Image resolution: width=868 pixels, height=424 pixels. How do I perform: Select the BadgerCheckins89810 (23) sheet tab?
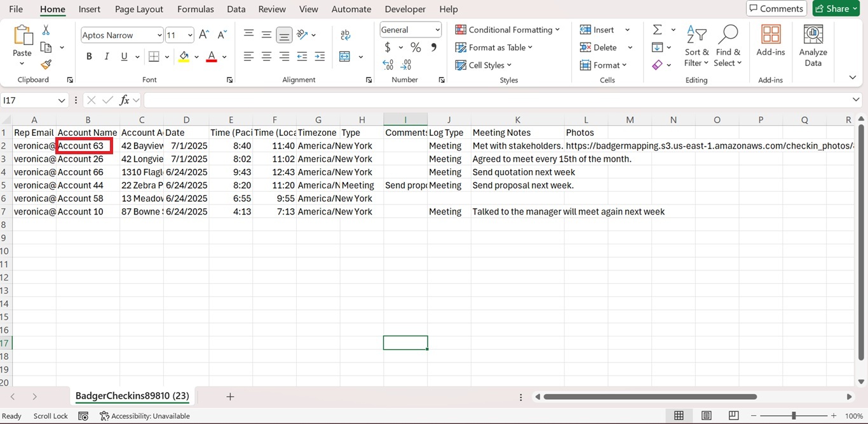pyautogui.click(x=132, y=396)
